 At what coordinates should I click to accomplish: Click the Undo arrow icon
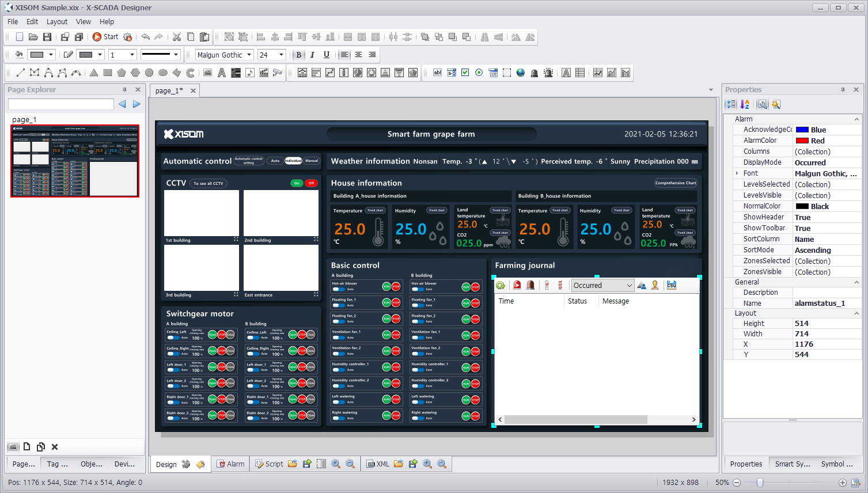(x=145, y=37)
